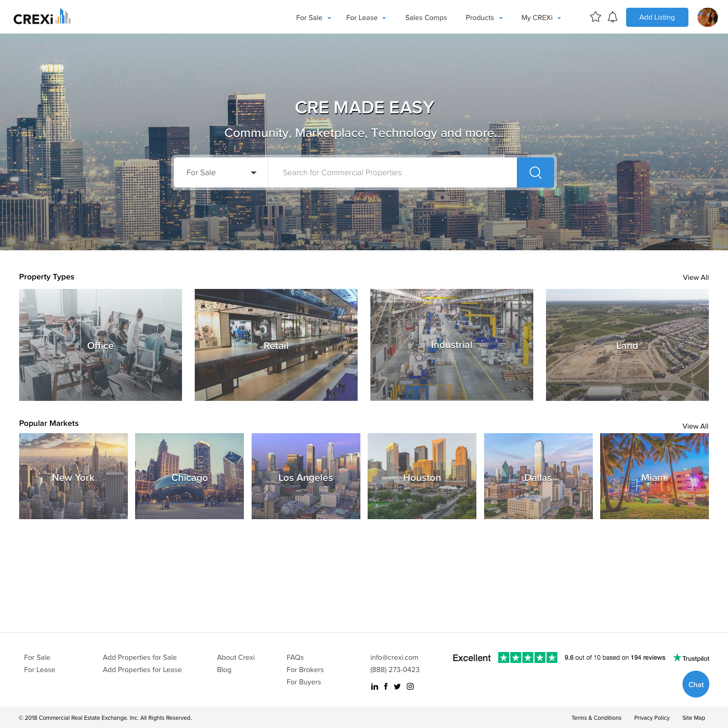728x728 pixels.
Task: Visit the Facebook icon in footer
Action: pos(386,687)
